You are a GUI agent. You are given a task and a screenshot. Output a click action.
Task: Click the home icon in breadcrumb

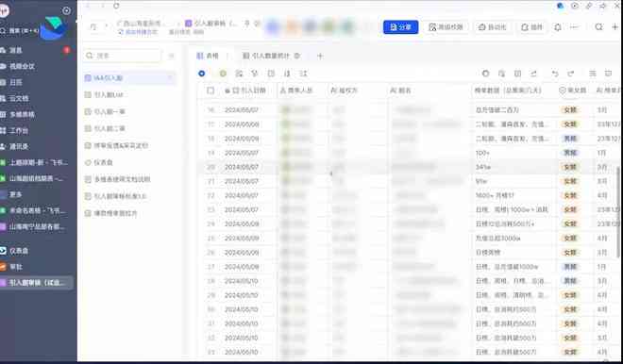(x=93, y=26)
